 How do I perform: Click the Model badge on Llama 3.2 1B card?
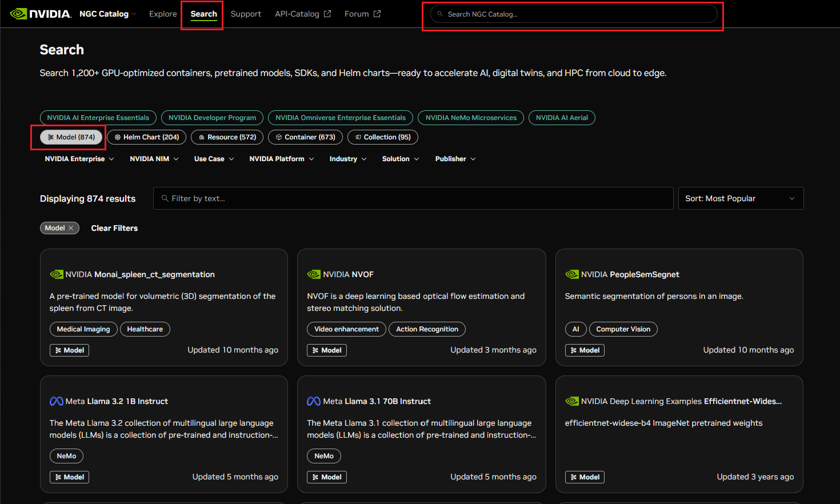click(69, 477)
